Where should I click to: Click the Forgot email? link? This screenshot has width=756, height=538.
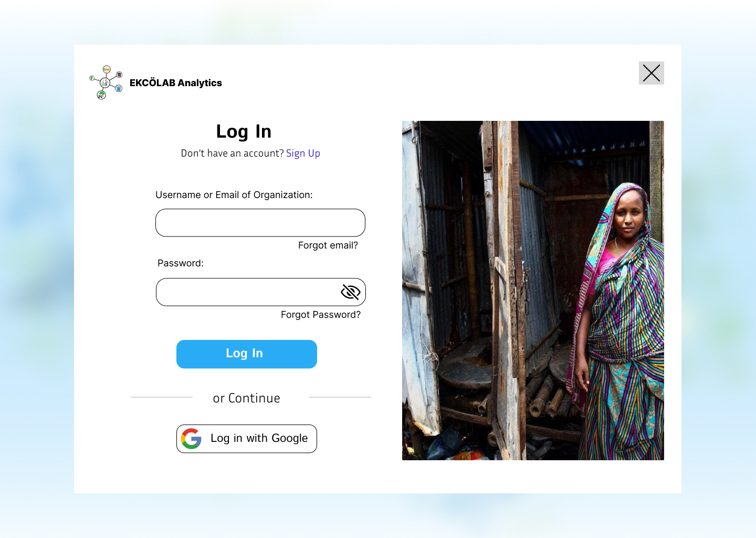tap(328, 245)
